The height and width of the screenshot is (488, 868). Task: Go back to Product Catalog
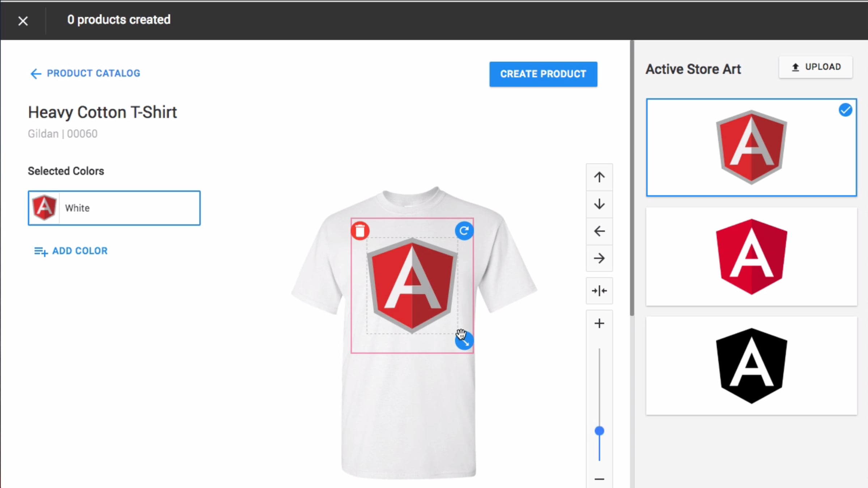click(x=85, y=73)
